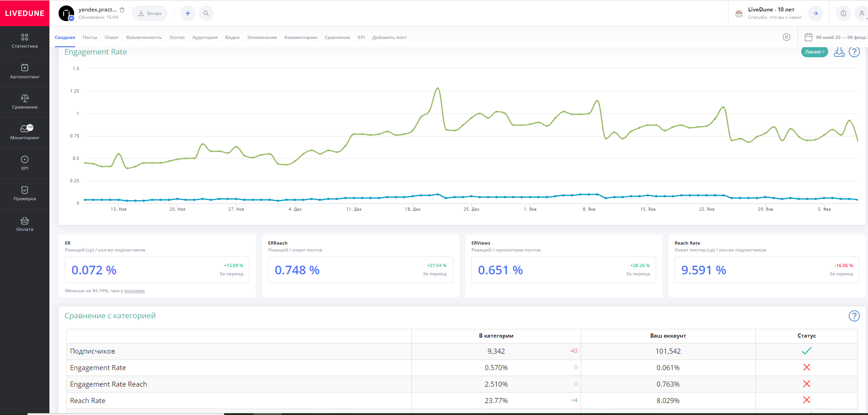Screen dimensions: 868x415
Task: Switch to the Комментарии tab
Action: click(301, 38)
